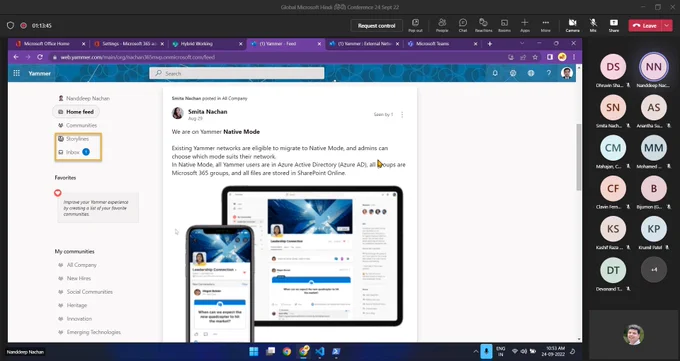This screenshot has height=361, width=680.
Task: Open Smita Nachan's post author name
Action: 207,112
